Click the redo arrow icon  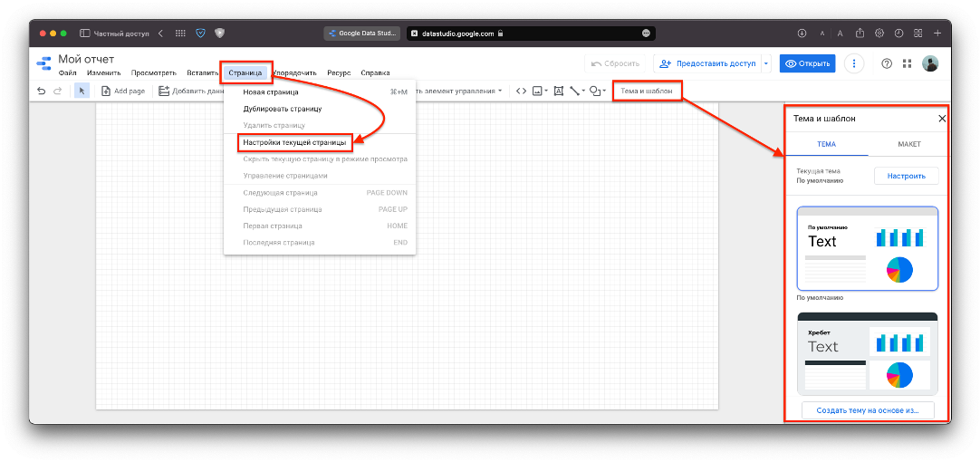(57, 91)
